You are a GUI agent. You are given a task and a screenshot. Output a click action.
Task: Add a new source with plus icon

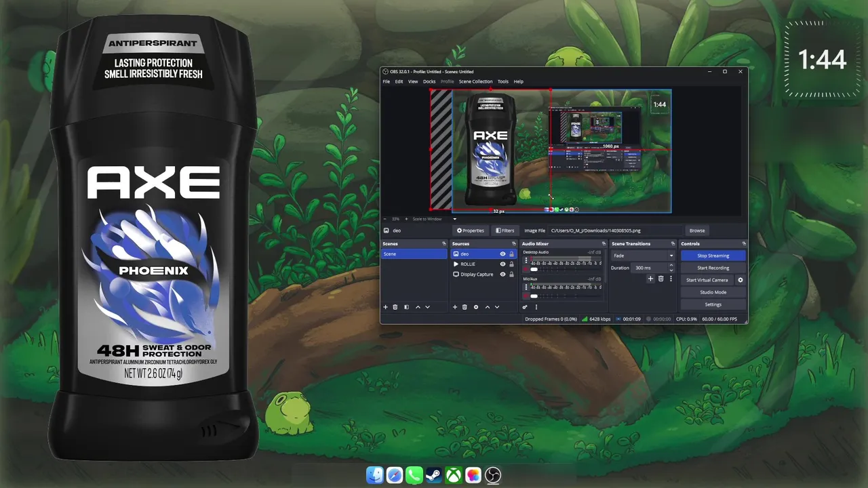[x=455, y=307]
